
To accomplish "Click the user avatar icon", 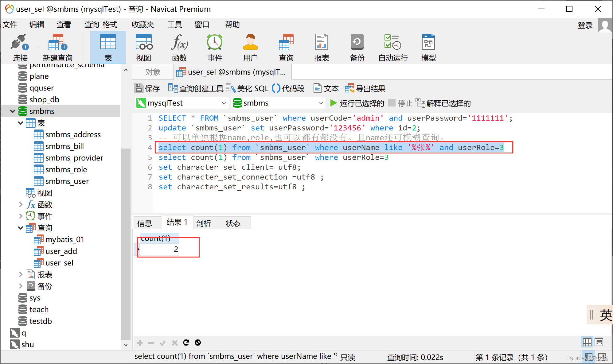I will [x=605, y=25].
